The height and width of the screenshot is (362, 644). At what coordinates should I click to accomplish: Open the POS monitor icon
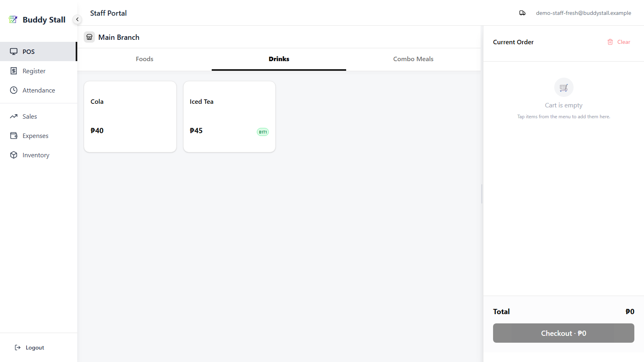14,51
